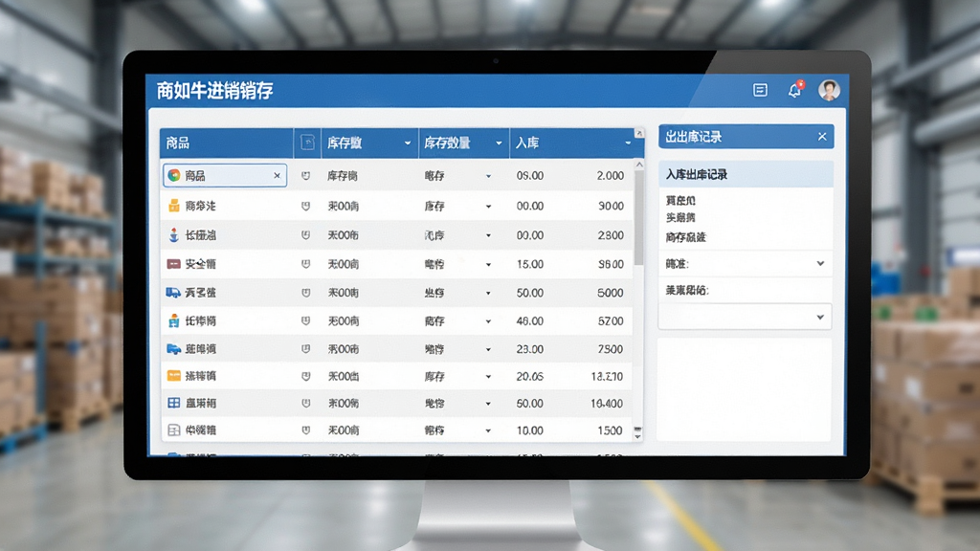The image size is (980, 551).
Task: Click the orange card icon in 20.06 row
Action: (x=174, y=375)
